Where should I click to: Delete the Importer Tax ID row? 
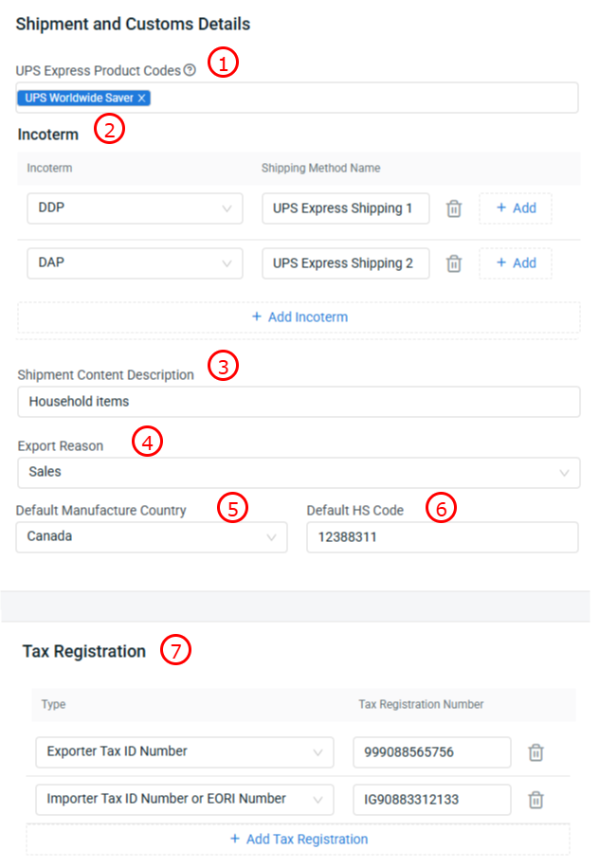[535, 800]
